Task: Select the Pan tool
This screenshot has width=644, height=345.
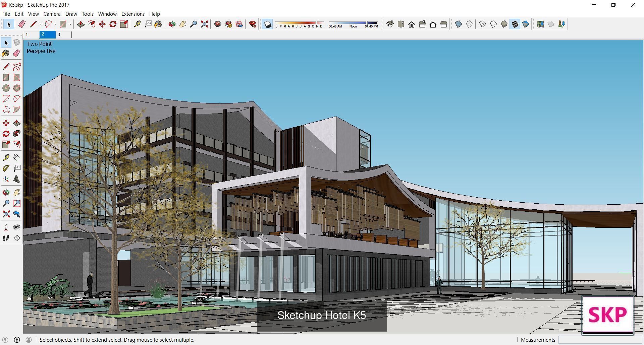Action: point(182,24)
